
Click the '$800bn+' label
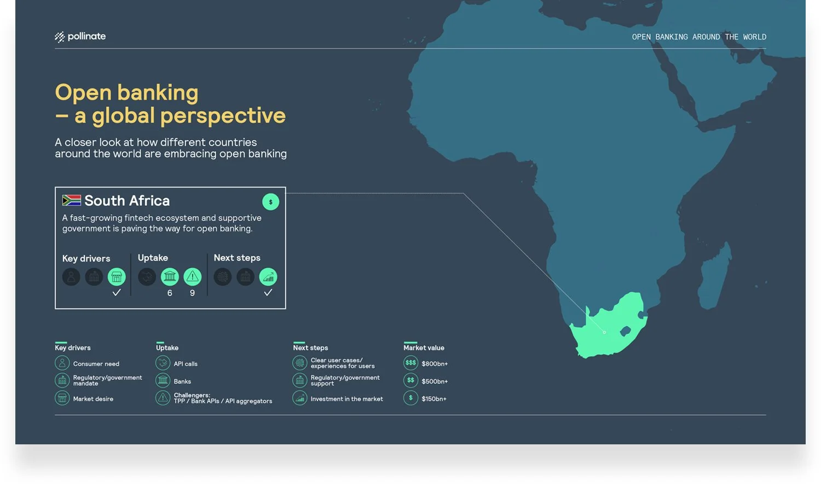[x=435, y=364]
